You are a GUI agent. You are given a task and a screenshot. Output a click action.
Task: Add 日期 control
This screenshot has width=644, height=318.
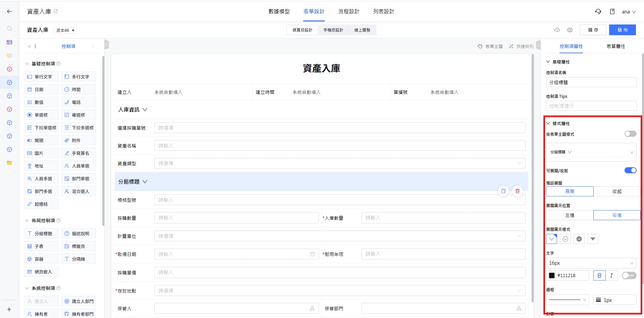42,89
